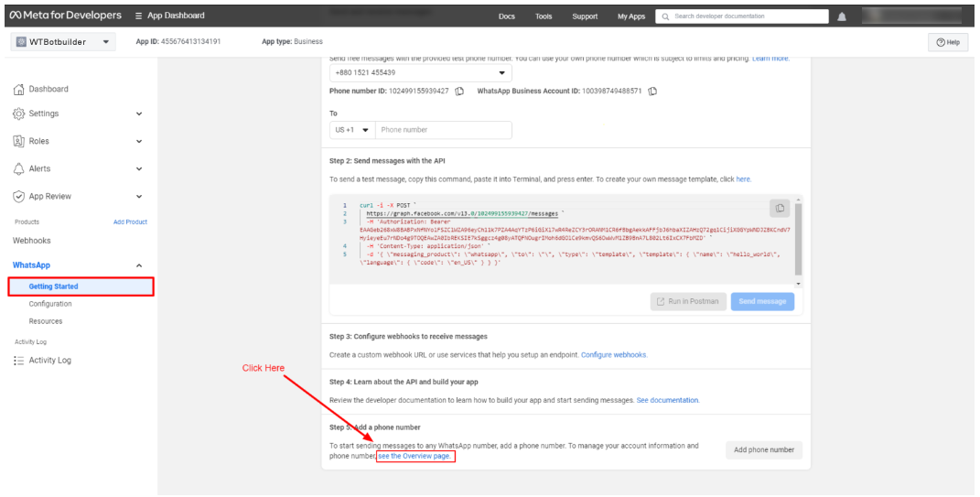
Task: Open the Tools menu
Action: 544,16
